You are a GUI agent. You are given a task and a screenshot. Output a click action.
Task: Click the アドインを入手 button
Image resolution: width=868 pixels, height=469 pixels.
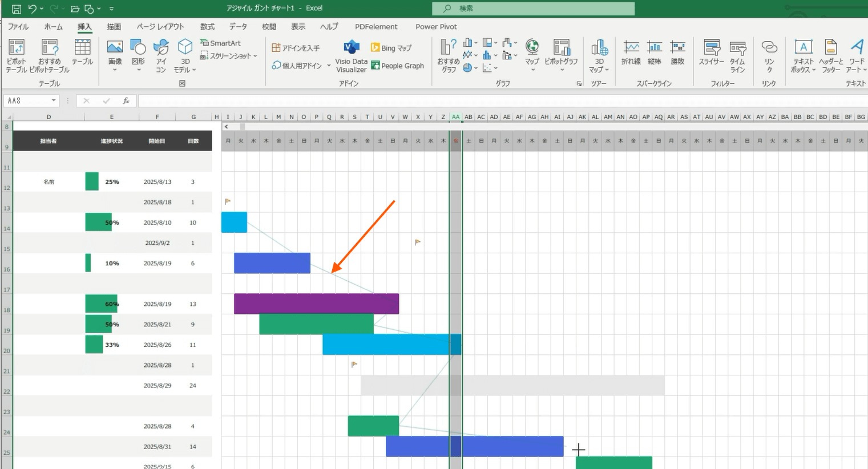pyautogui.click(x=296, y=48)
